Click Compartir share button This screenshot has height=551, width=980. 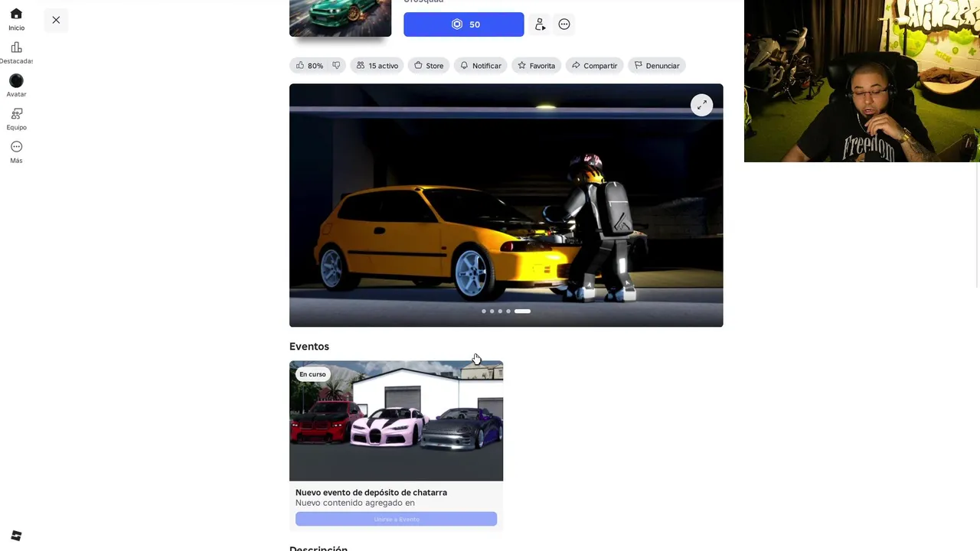click(594, 66)
